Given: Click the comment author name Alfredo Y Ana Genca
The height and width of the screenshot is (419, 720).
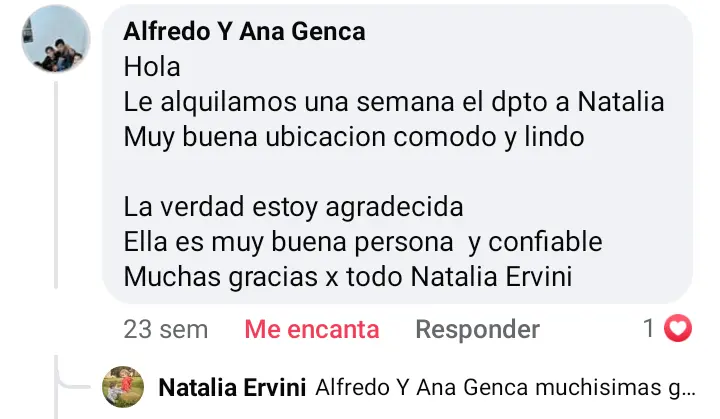Looking at the screenshot, I should (244, 32).
